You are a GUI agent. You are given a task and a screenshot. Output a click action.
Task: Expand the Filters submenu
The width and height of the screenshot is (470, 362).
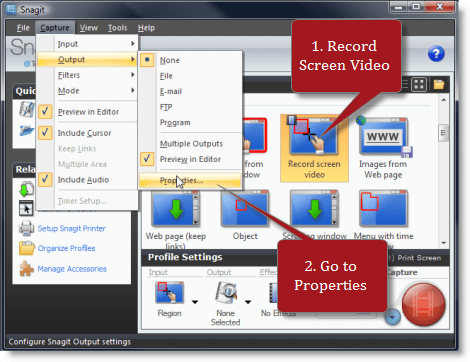click(x=87, y=75)
